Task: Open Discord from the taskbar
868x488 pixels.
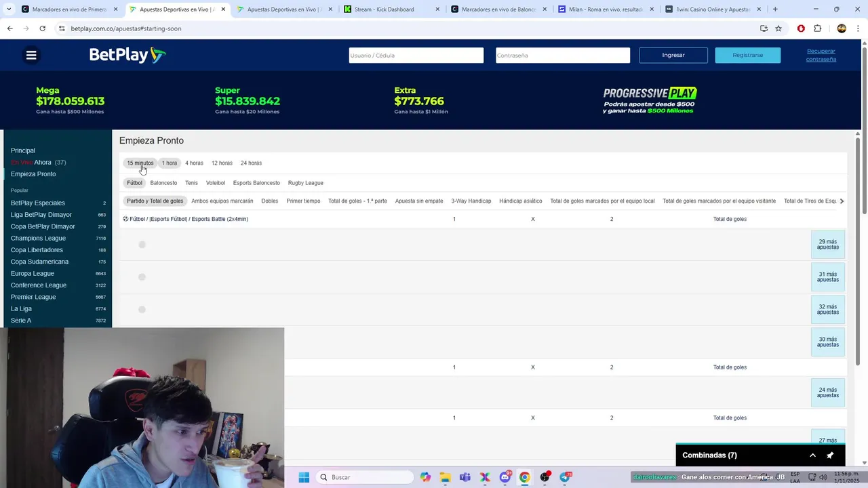Action: point(505,477)
